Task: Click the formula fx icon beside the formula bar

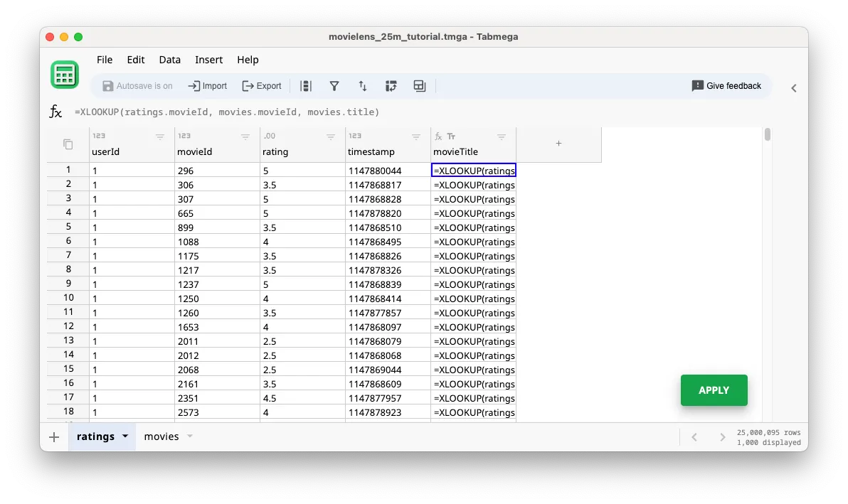Action: [55, 111]
